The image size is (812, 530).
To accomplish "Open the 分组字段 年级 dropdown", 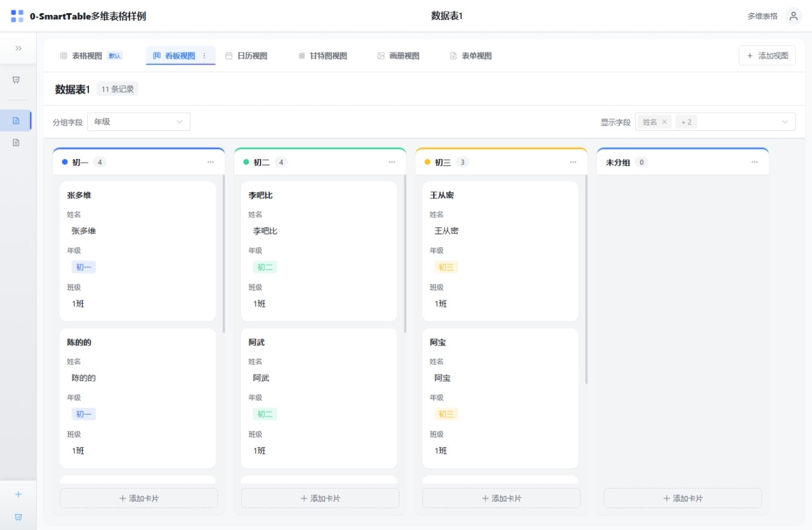I will click(x=138, y=122).
